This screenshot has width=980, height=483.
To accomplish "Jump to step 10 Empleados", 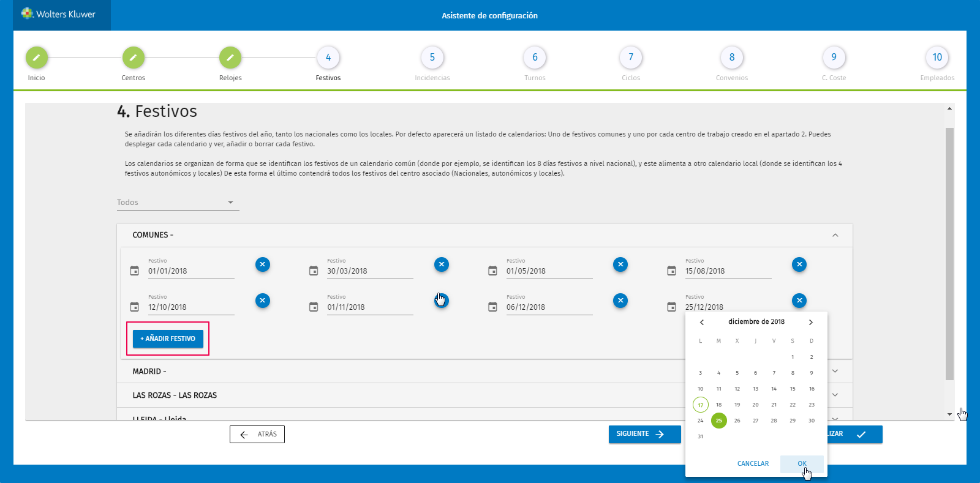I will coord(937,58).
